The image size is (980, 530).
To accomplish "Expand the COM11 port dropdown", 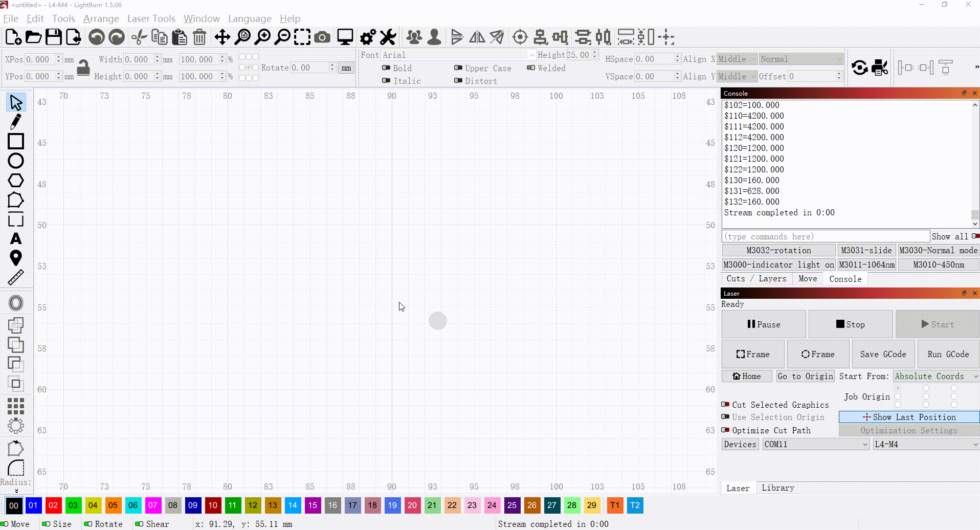I will [x=815, y=444].
